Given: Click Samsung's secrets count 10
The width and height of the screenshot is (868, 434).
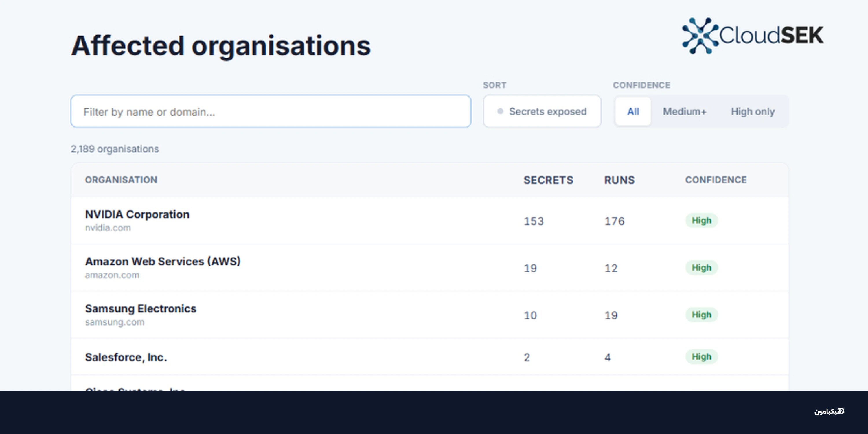Looking at the screenshot, I should pyautogui.click(x=530, y=315).
